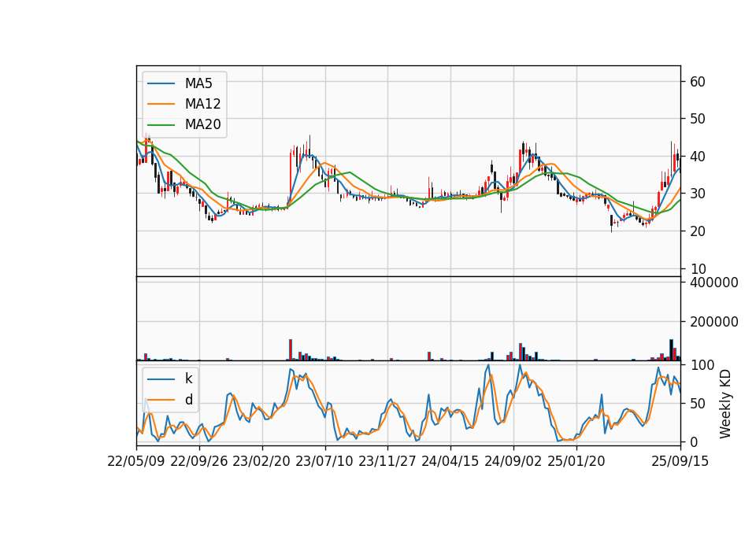Viewport: 756px width, 543px height.
Task: Click the blue k legend line sample
Action: (x=161, y=379)
